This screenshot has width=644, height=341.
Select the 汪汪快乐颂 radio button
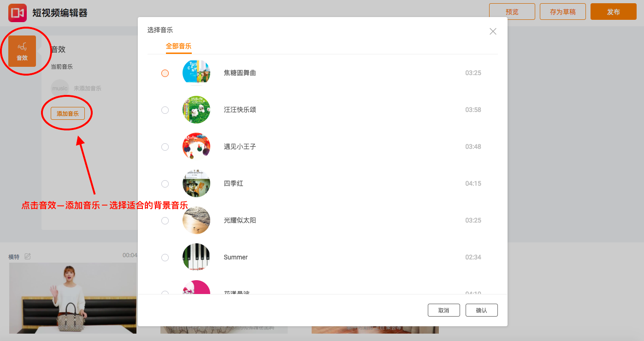165,110
